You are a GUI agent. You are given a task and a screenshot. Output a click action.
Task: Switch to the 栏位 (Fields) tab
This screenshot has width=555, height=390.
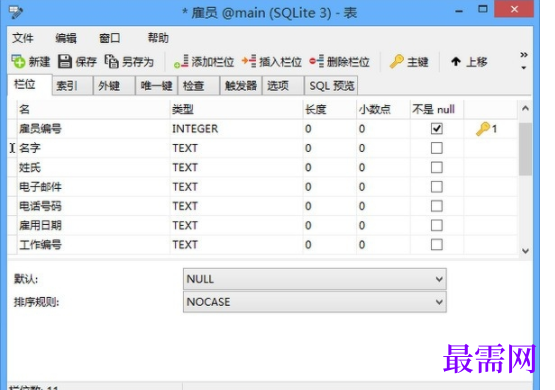click(30, 85)
